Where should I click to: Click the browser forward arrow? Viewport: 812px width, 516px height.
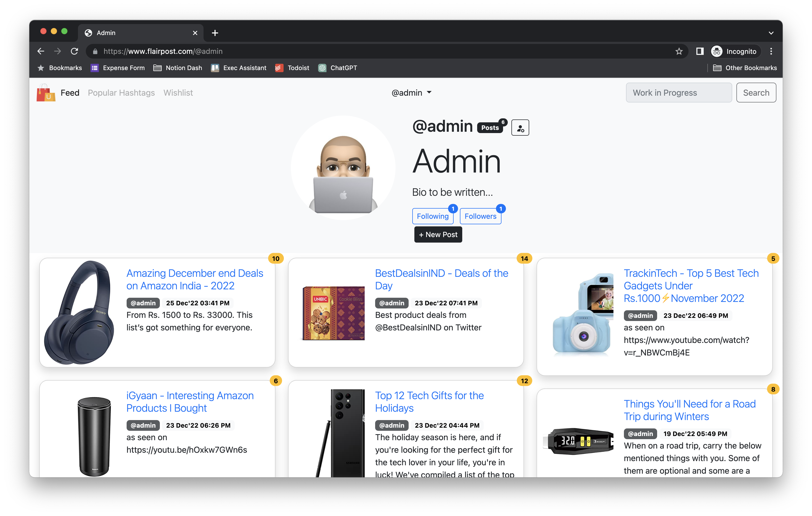[x=58, y=51]
